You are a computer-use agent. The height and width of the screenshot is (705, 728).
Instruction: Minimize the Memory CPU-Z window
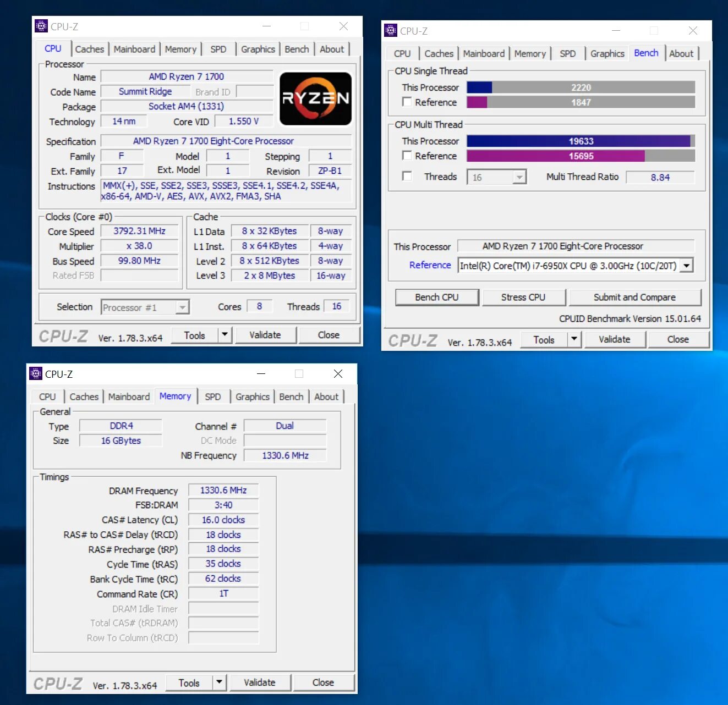point(261,373)
